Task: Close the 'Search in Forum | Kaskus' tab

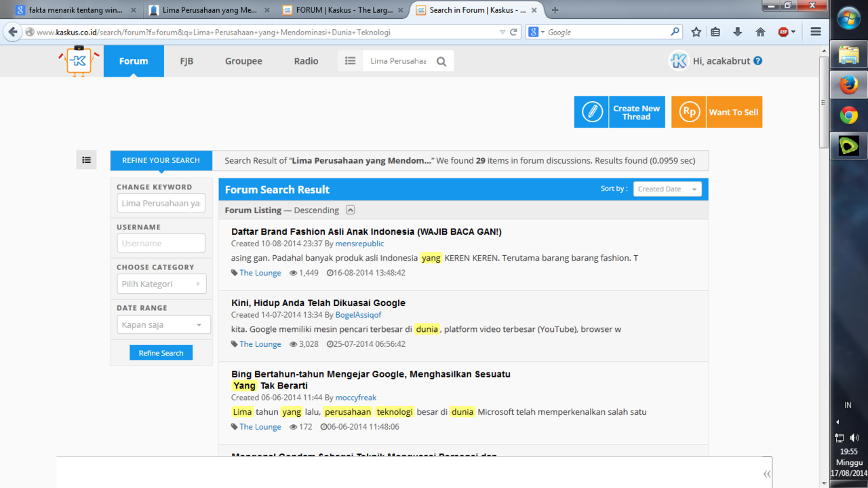Action: tap(533, 10)
